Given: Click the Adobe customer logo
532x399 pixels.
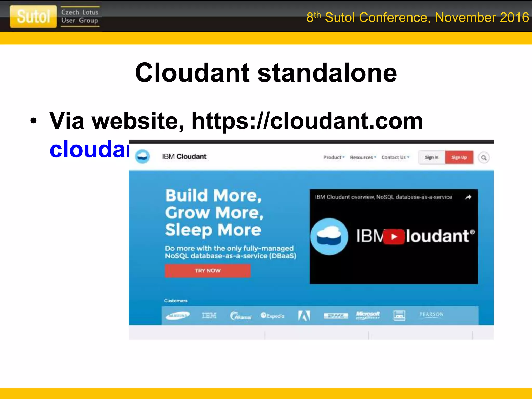Looking at the screenshot, I should [x=304, y=316].
